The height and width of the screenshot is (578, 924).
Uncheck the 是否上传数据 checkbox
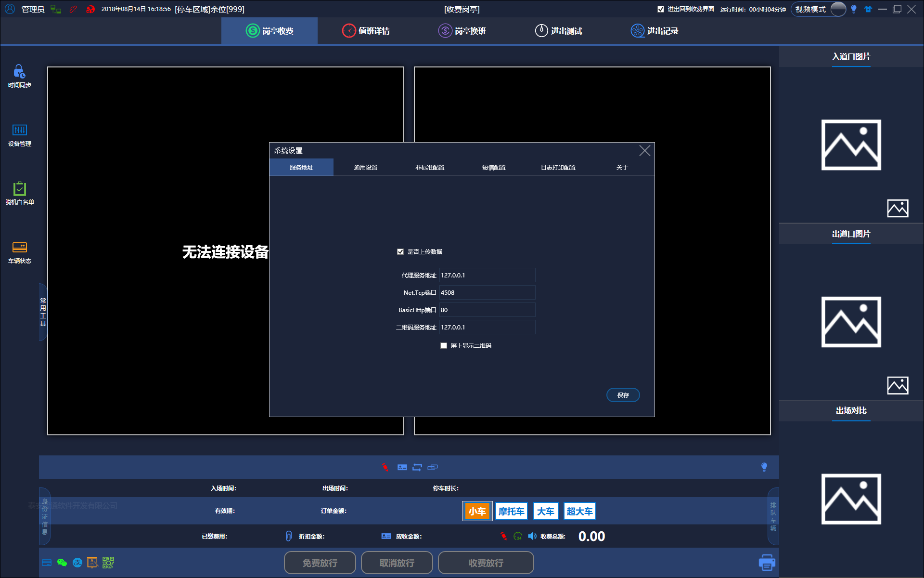point(400,251)
